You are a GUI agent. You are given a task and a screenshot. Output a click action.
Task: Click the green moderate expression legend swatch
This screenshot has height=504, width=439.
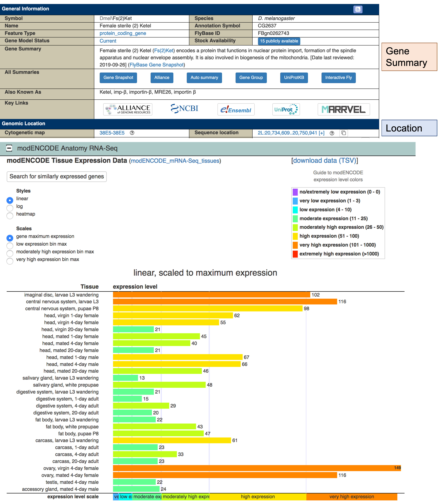click(x=295, y=218)
